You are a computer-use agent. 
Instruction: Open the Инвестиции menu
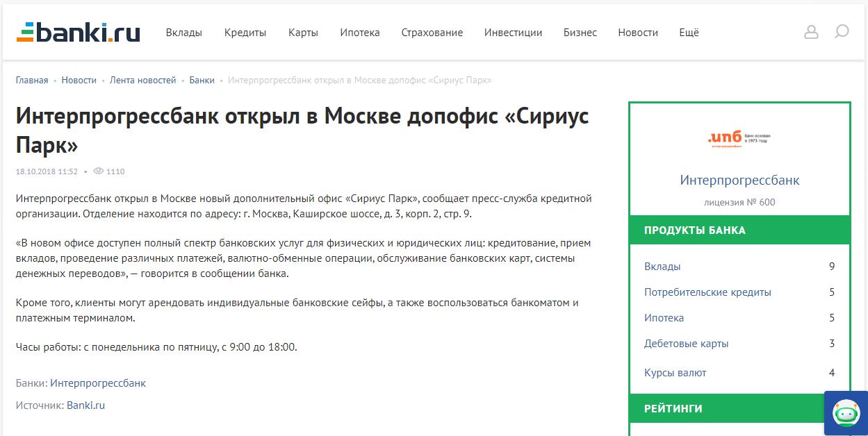[514, 33]
